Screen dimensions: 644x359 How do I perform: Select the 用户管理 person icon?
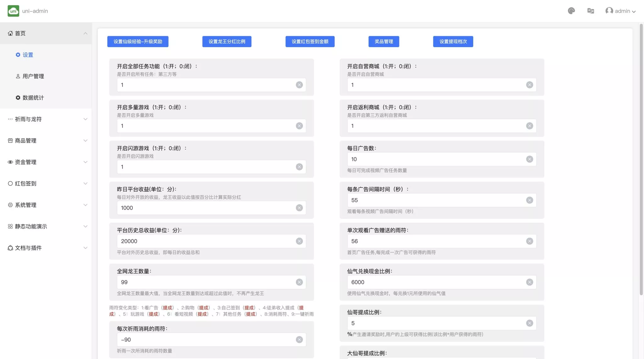[18, 76]
